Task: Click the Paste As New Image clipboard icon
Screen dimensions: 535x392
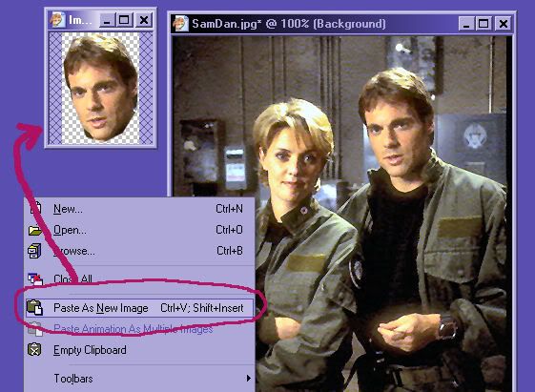Action: pyautogui.click(x=34, y=307)
